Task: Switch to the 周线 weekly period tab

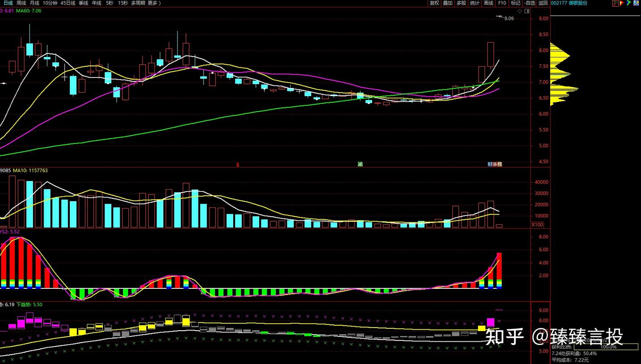Action: point(21,3)
